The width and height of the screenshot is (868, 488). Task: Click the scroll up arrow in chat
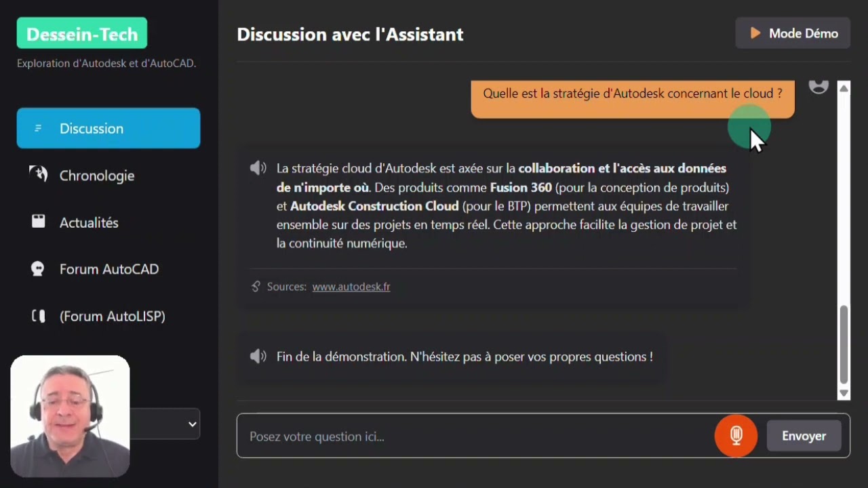click(844, 88)
